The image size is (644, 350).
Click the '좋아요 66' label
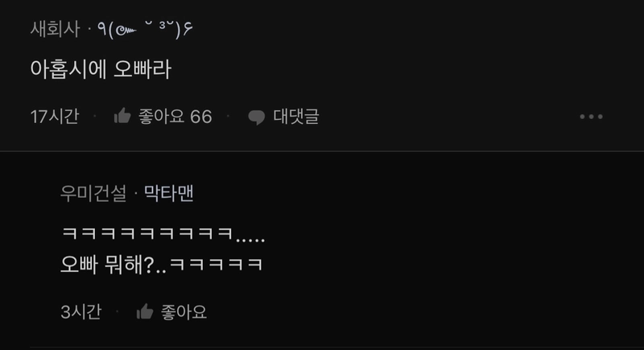(175, 117)
